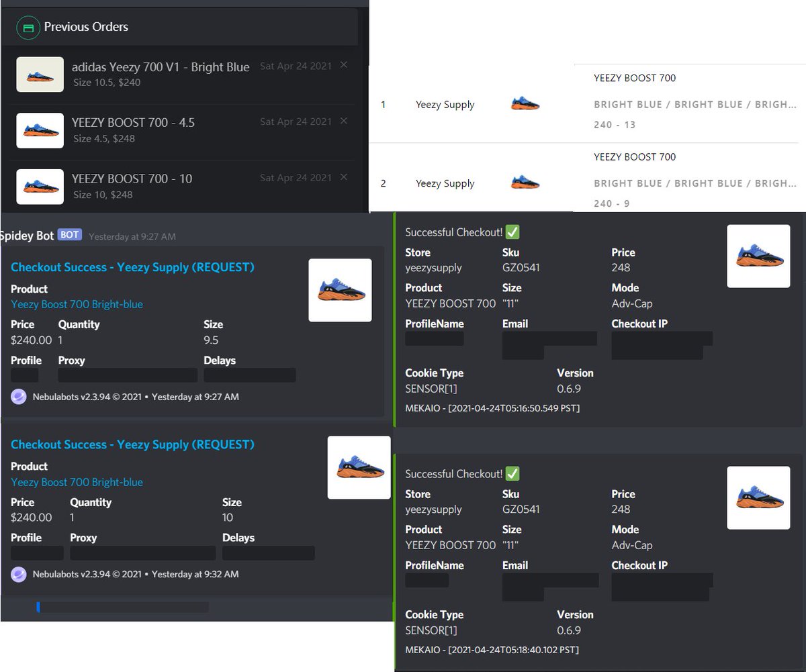Click the MEKAIO 05:16:50.549 PST footer
The image size is (806, 672).
point(492,408)
